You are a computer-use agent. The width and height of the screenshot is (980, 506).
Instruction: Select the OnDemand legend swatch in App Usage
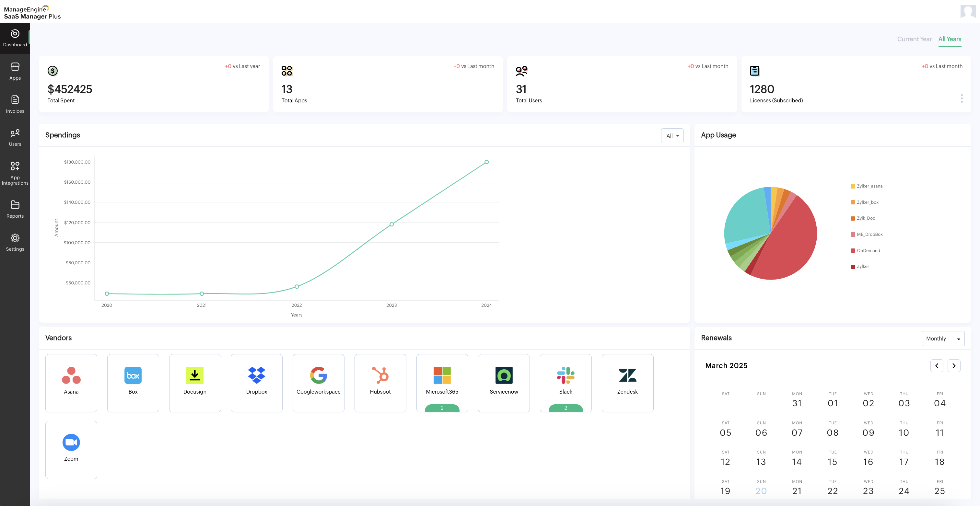[x=852, y=250]
